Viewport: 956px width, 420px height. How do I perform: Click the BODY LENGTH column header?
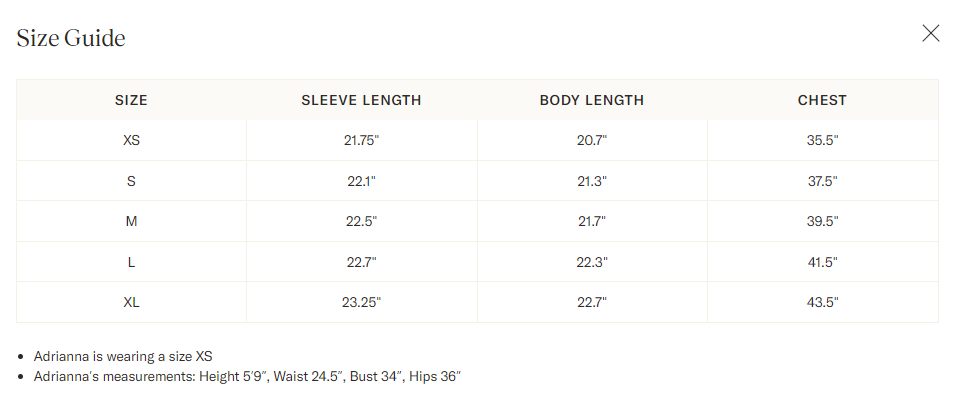pyautogui.click(x=592, y=100)
